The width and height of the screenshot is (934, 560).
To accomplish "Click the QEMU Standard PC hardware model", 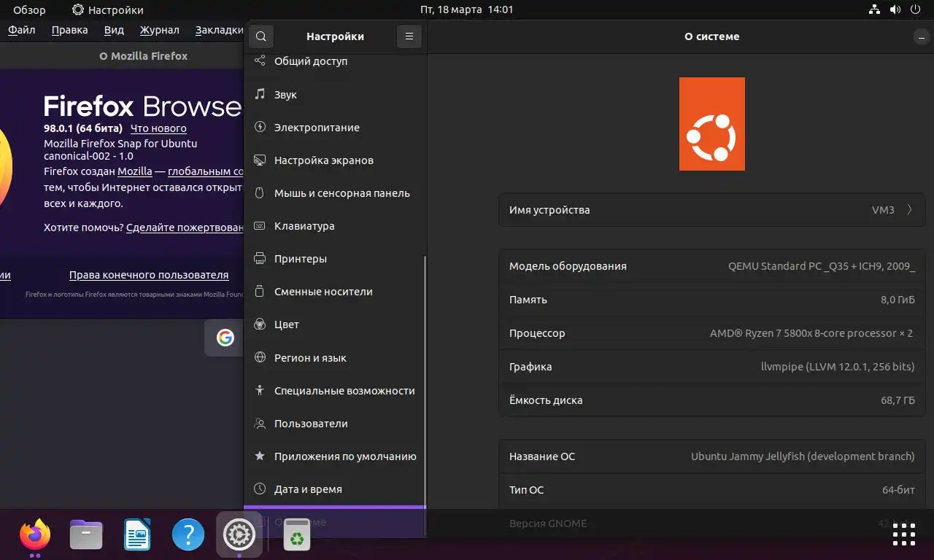I will click(x=822, y=266).
